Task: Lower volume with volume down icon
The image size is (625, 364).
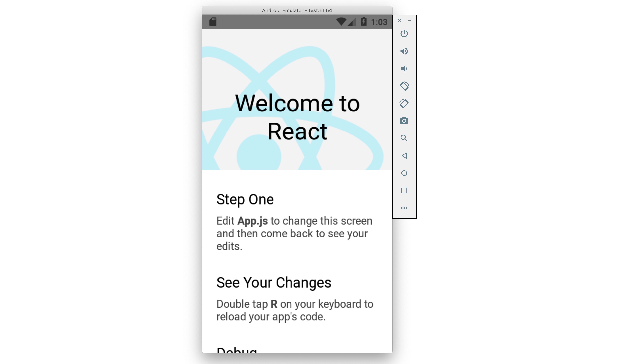Action: (404, 69)
